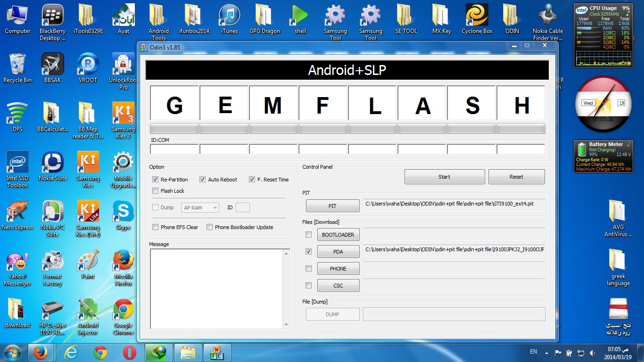Enable Phone EFS Clear checkbox

pyautogui.click(x=155, y=227)
